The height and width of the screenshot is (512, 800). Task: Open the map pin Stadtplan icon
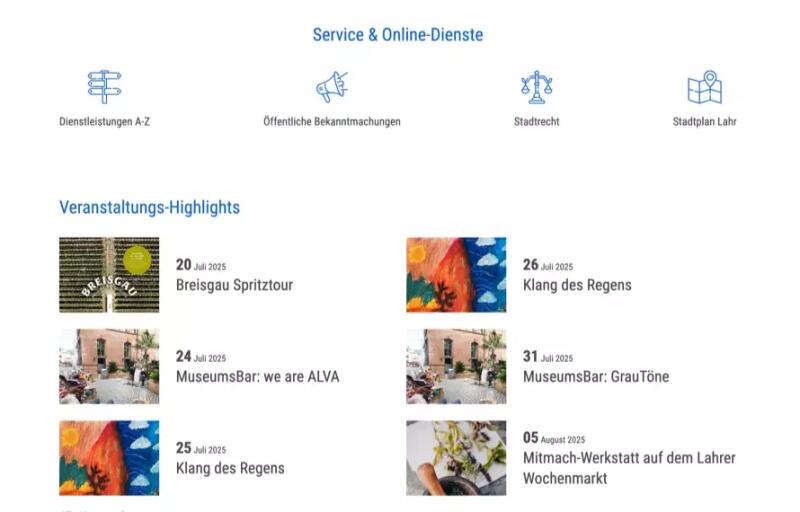coord(705,87)
